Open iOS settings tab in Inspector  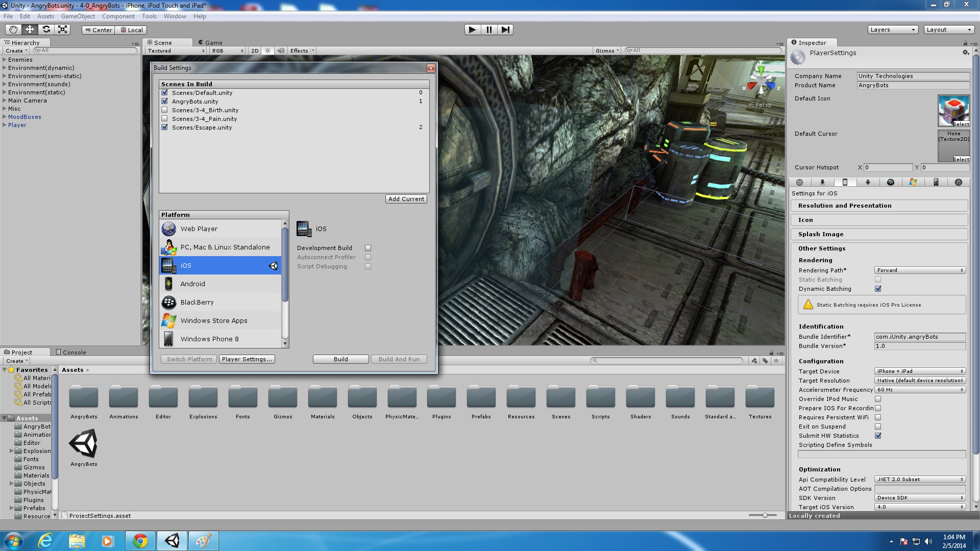pyautogui.click(x=845, y=182)
